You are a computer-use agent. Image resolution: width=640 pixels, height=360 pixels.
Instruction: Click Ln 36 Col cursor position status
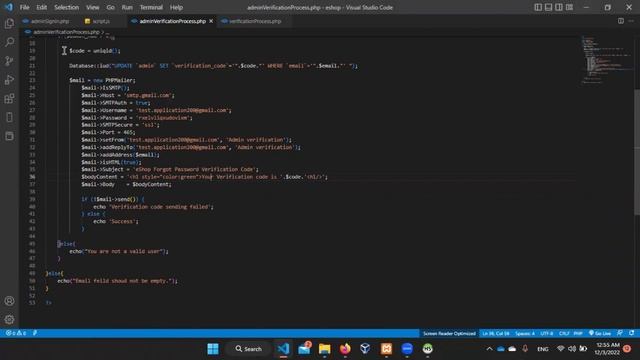point(496,333)
